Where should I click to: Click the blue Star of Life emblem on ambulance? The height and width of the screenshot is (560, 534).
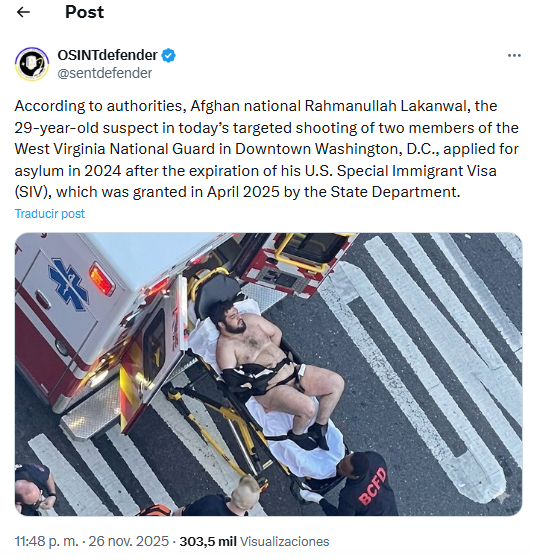pos(69,284)
